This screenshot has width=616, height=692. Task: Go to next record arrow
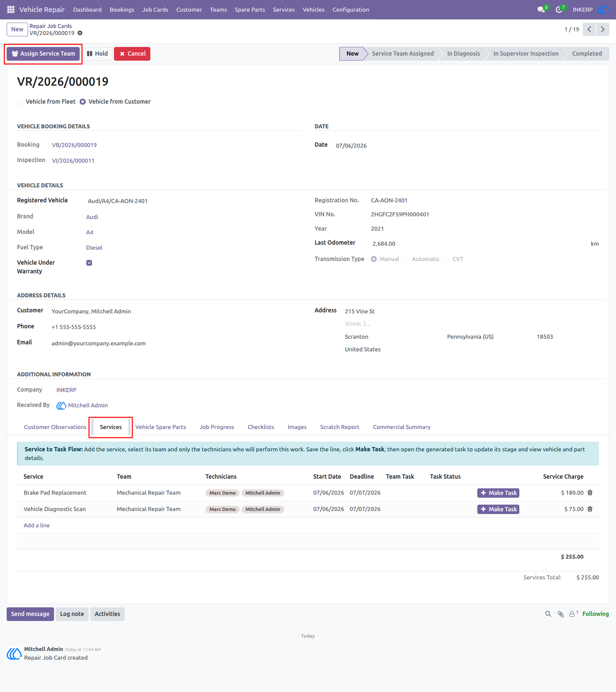click(603, 29)
